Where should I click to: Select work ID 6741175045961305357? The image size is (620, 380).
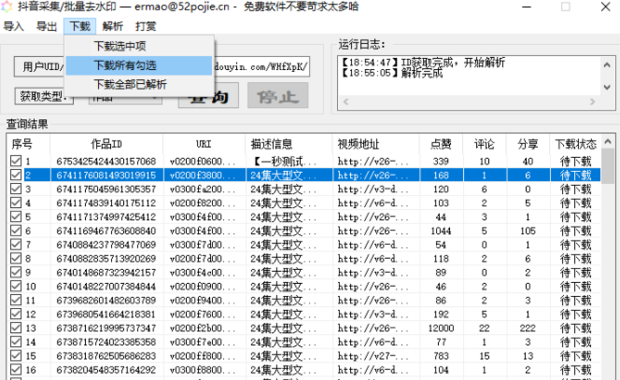pyautogui.click(x=106, y=189)
